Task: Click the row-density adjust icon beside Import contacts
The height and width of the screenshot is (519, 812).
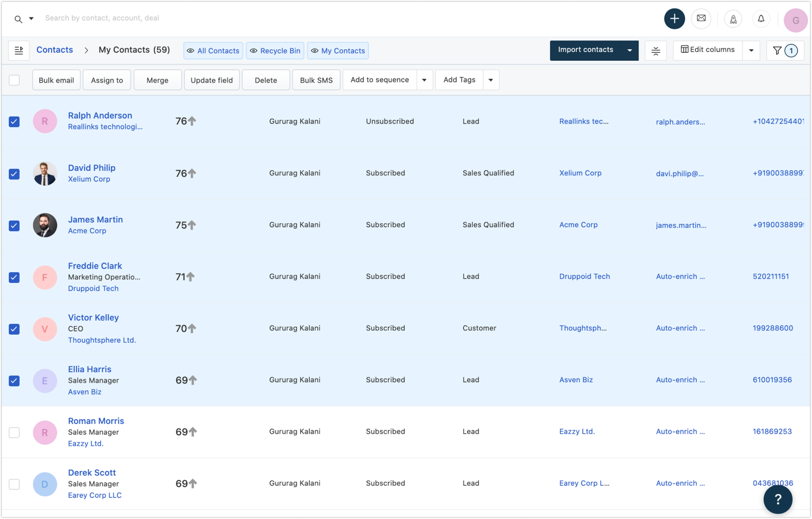Action: [656, 50]
